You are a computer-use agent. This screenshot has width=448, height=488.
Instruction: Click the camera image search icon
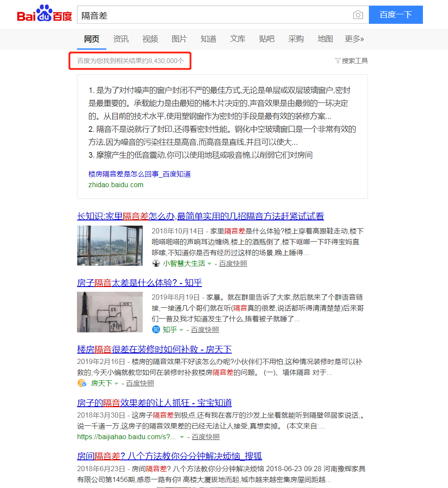pos(358,15)
